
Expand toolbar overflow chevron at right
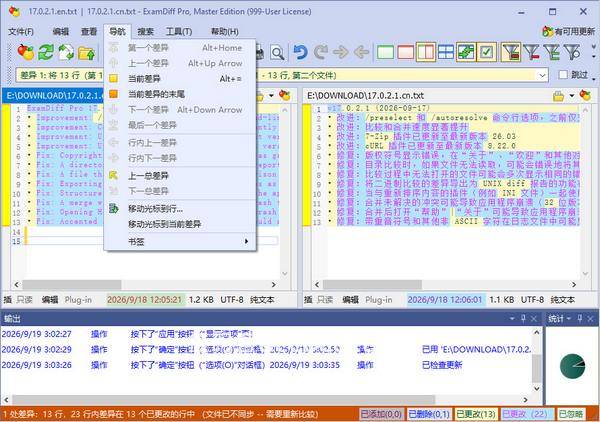tap(593, 52)
